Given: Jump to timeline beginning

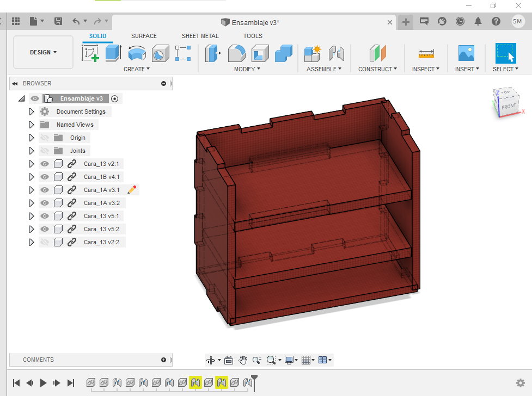Looking at the screenshot, I should pos(16,383).
